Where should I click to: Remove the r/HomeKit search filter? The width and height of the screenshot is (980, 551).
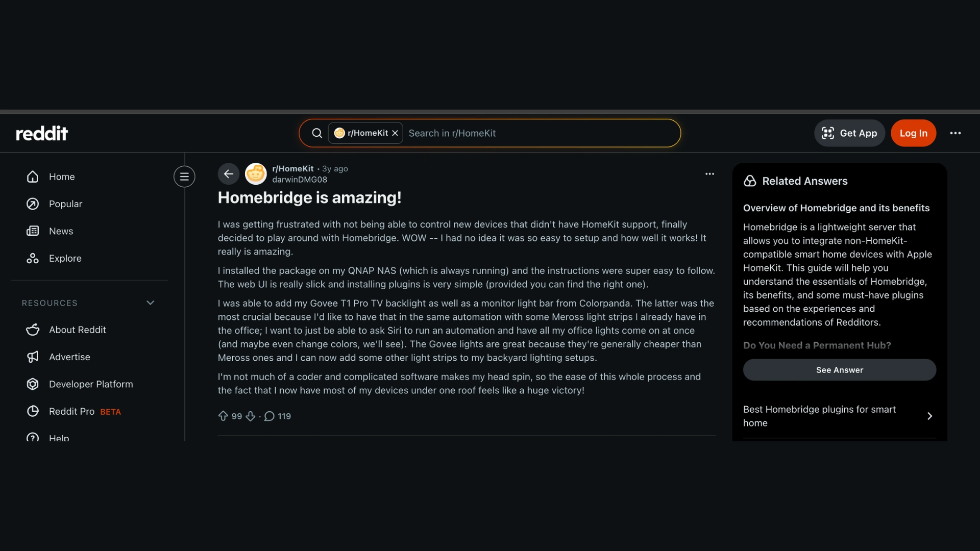coord(395,133)
